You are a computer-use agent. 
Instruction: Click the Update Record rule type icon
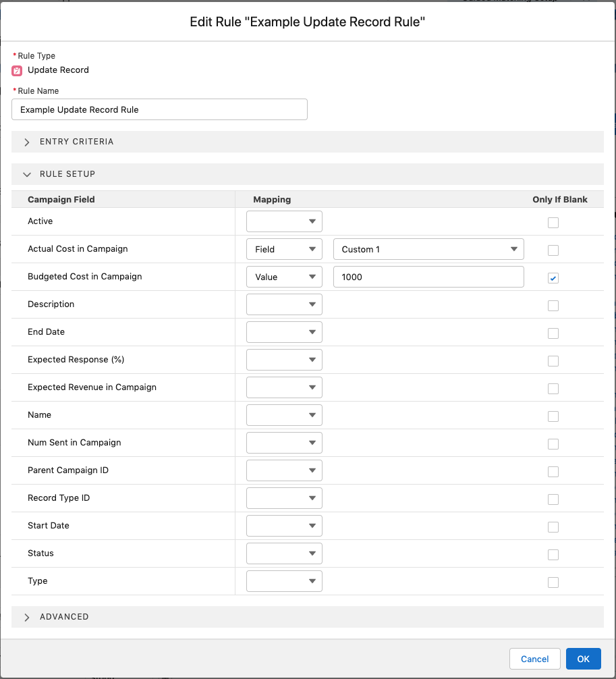coord(16,70)
